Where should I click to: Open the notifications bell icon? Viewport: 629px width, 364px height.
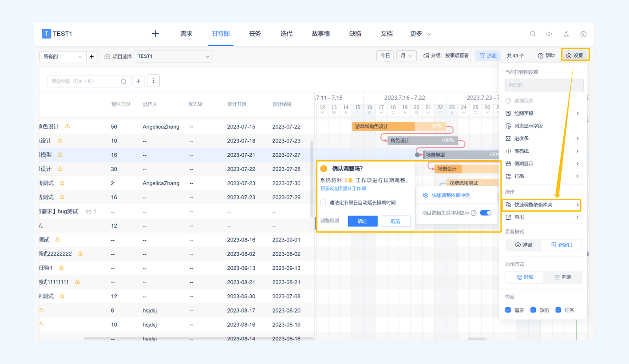click(x=566, y=34)
